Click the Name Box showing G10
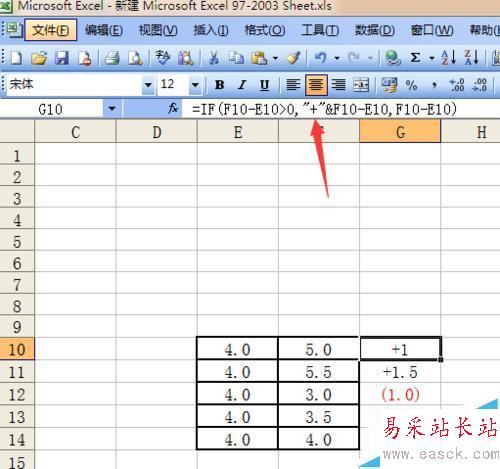 51,109
